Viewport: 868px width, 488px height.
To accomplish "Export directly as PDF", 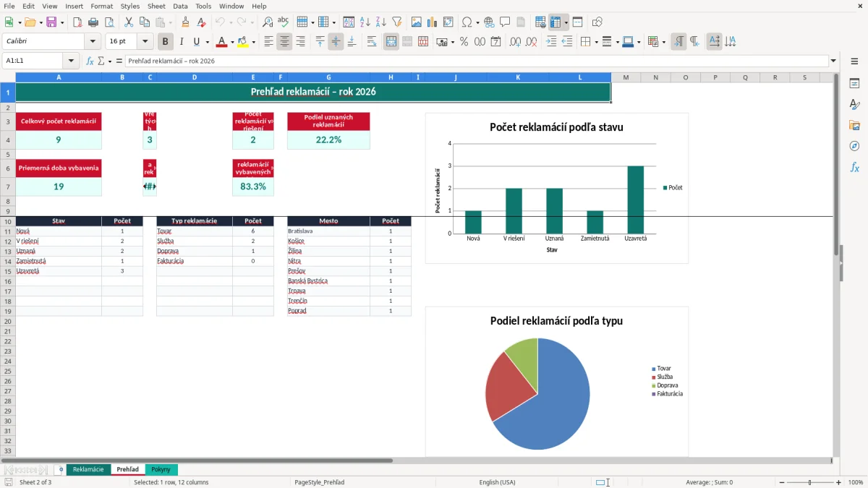I will 77,22.
